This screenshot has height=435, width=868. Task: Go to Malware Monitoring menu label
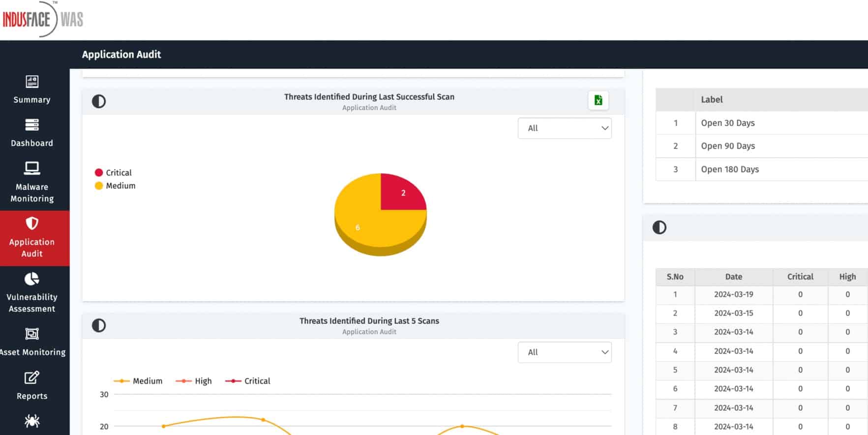(x=32, y=193)
